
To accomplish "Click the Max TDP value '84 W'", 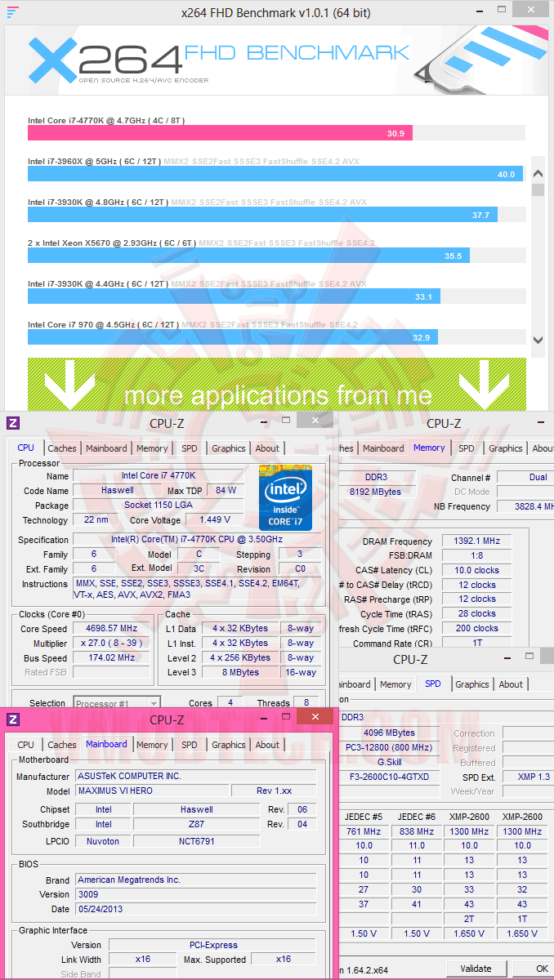I will [x=226, y=491].
